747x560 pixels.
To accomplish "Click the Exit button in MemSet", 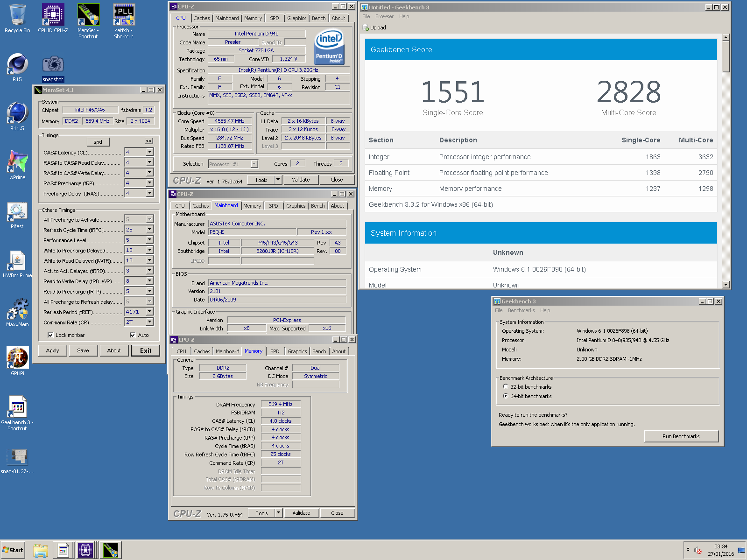I will point(146,350).
